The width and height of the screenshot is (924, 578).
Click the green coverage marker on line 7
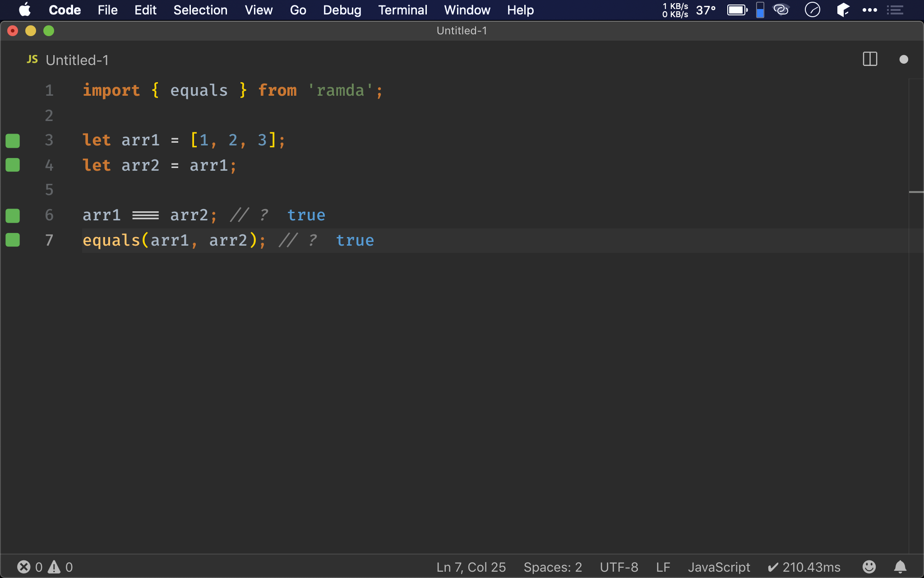point(13,240)
